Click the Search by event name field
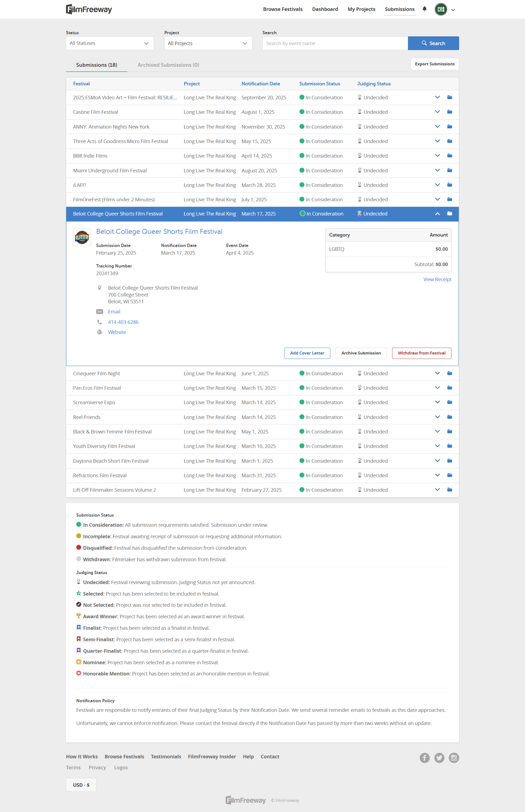Screen dimensions: 525x812 click(x=335, y=43)
